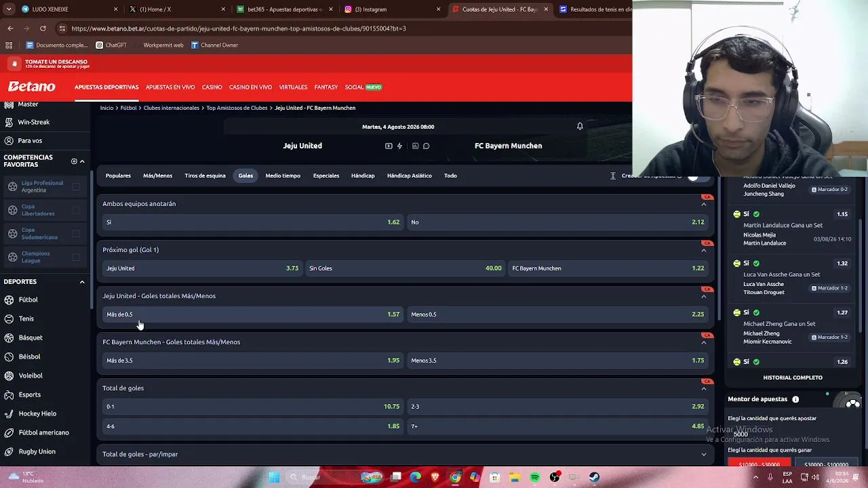Image resolution: width=868 pixels, height=488 pixels.
Task: Open Spotify from the taskbar
Action: 535,477
